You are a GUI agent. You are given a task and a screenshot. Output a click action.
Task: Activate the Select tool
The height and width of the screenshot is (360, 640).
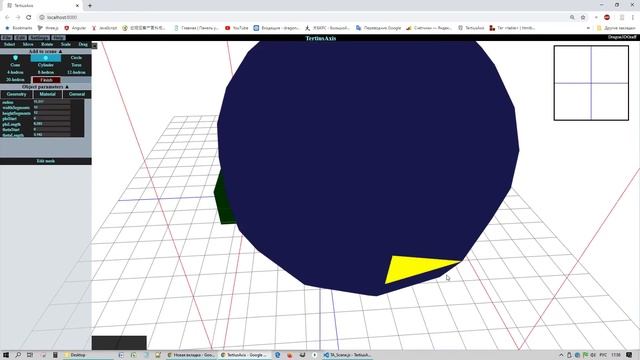coord(9,44)
